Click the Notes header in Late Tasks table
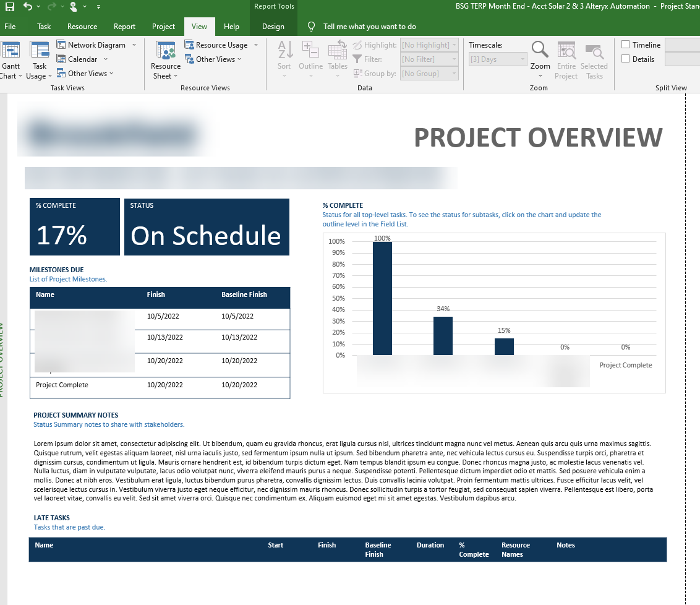700x605 pixels. 566,545
